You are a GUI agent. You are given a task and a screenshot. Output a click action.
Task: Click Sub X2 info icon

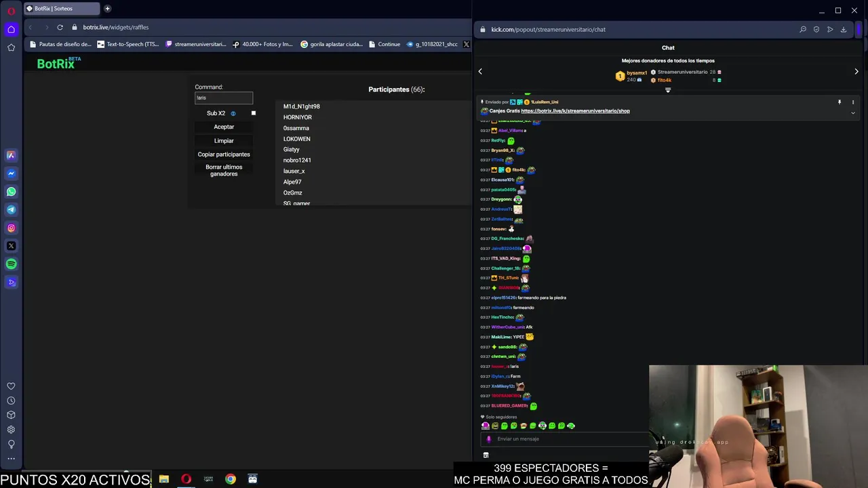click(233, 114)
